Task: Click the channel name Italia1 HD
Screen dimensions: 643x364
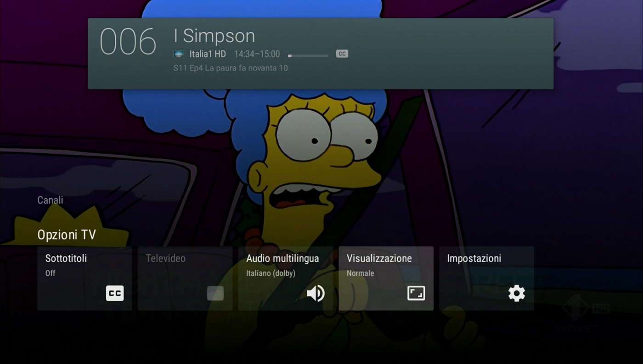Action: [x=208, y=54]
